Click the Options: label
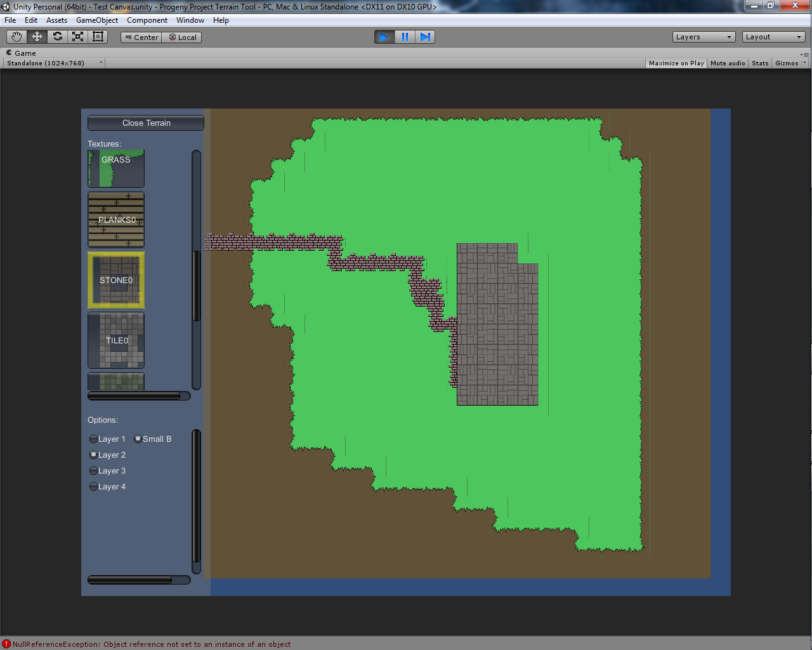The image size is (812, 650). 103,420
